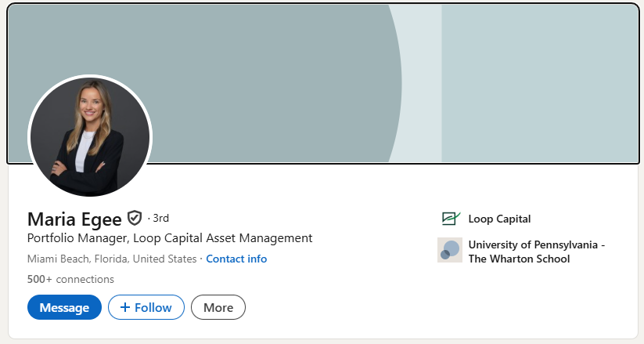Image resolution: width=644 pixels, height=344 pixels.
Task: Click the shield verification badge beside the name
Action: pos(135,218)
